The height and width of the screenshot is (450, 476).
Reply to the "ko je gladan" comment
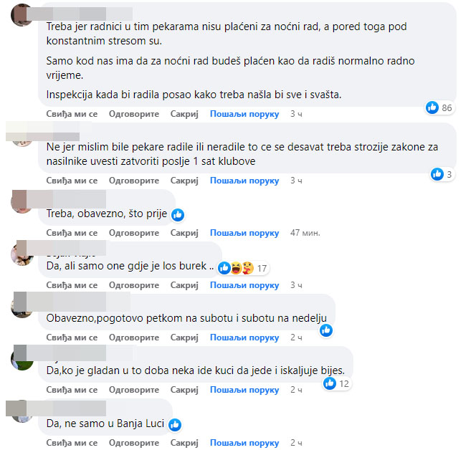point(134,390)
